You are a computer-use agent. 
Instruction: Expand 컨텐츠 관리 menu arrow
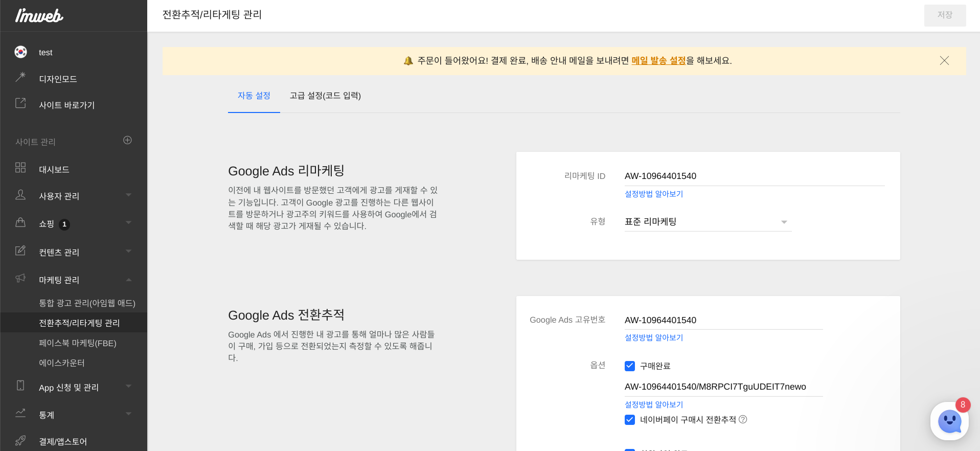pos(129,251)
